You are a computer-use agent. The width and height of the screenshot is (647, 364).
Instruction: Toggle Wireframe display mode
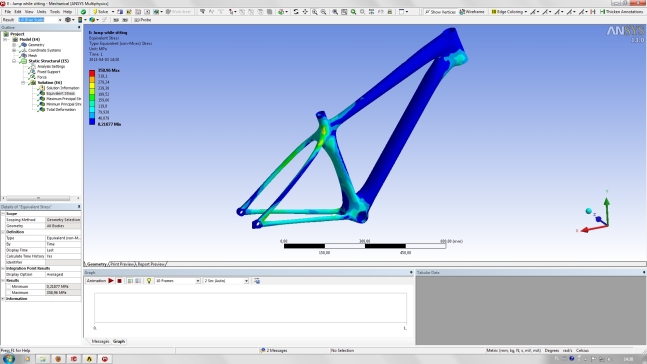pyautogui.click(x=472, y=12)
